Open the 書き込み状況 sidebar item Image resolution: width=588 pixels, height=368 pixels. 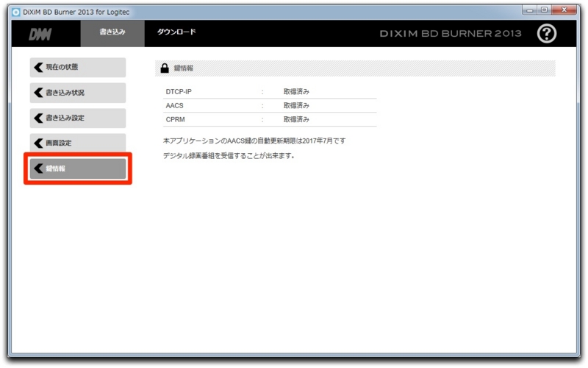(x=78, y=93)
